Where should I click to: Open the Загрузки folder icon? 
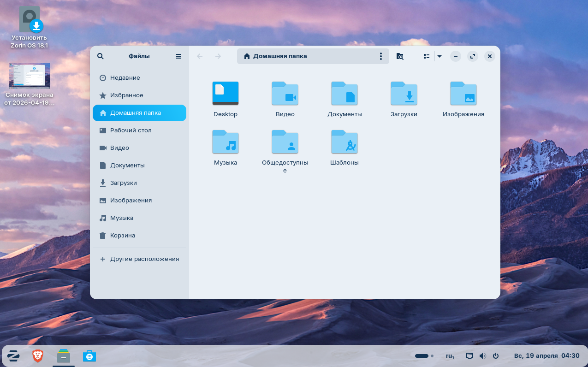(404, 94)
